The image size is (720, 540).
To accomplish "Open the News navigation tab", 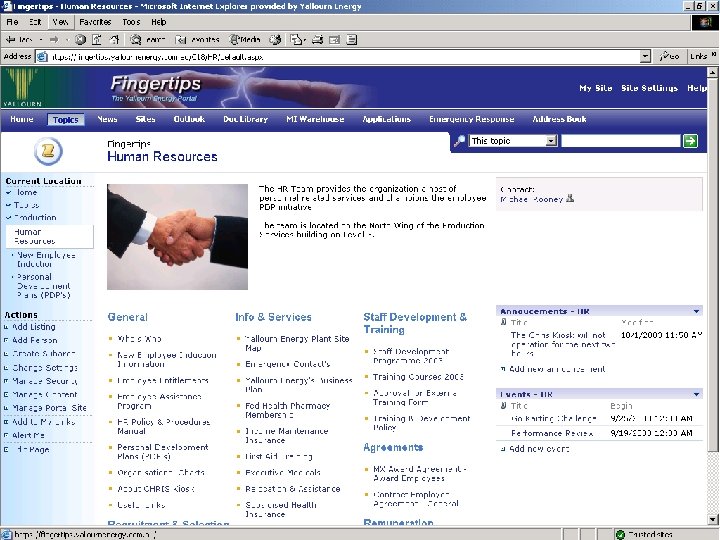I will click(x=107, y=119).
